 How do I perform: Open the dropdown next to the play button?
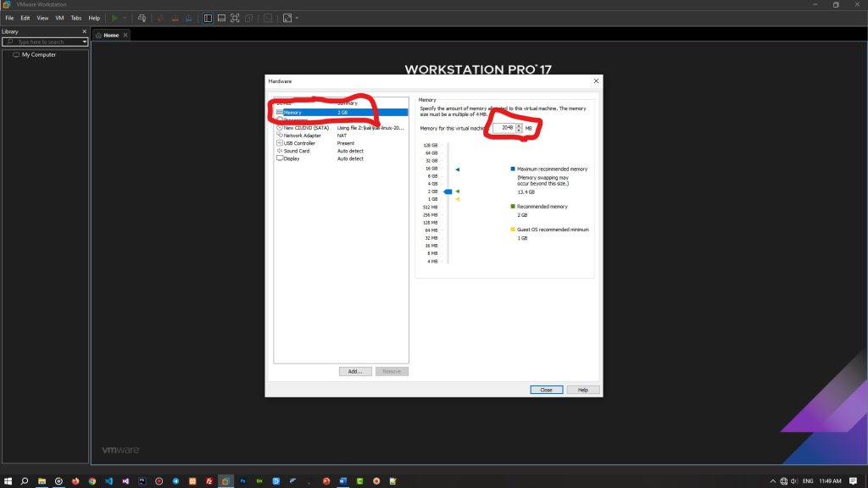point(125,17)
